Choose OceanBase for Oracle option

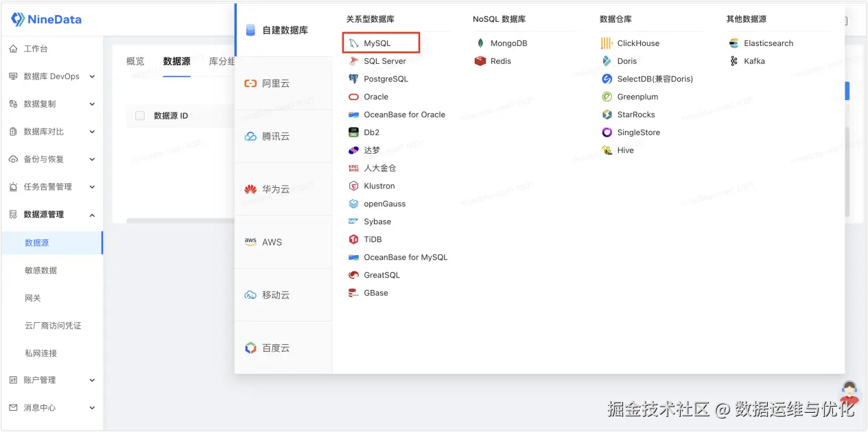[397, 115]
